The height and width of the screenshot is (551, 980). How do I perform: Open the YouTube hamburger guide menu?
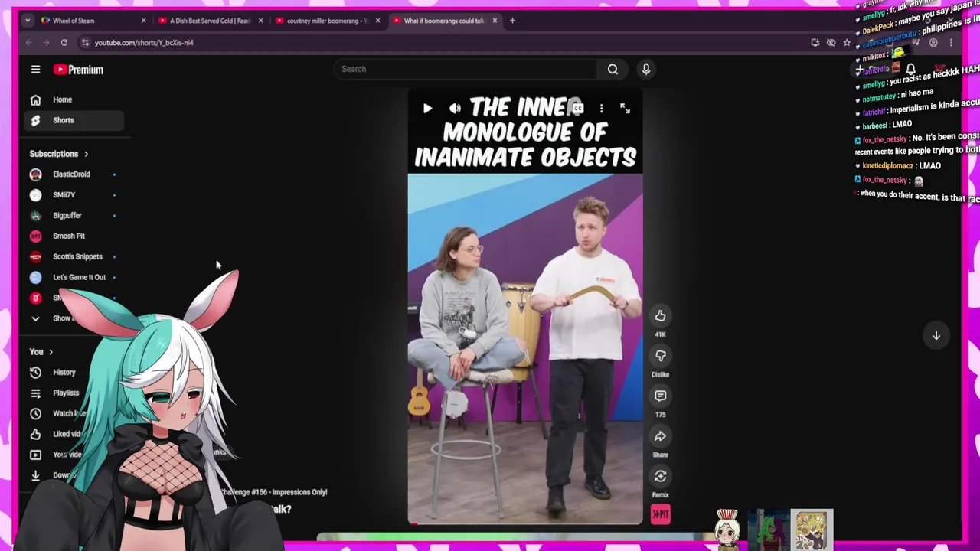[35, 70]
